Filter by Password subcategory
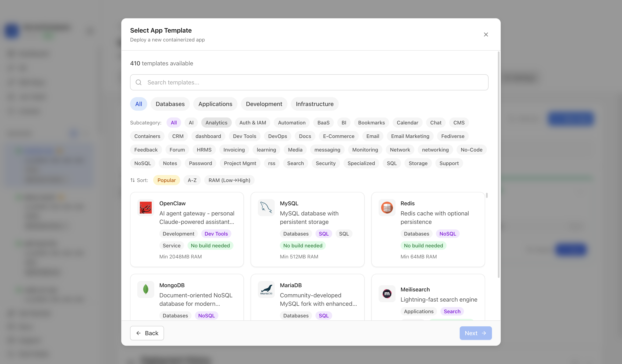622x364 pixels. pos(200,163)
